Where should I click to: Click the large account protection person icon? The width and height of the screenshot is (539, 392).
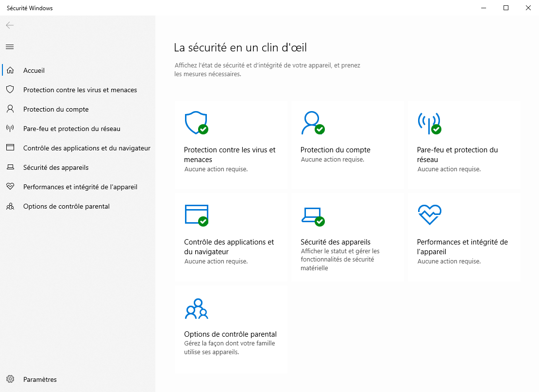[x=313, y=123]
